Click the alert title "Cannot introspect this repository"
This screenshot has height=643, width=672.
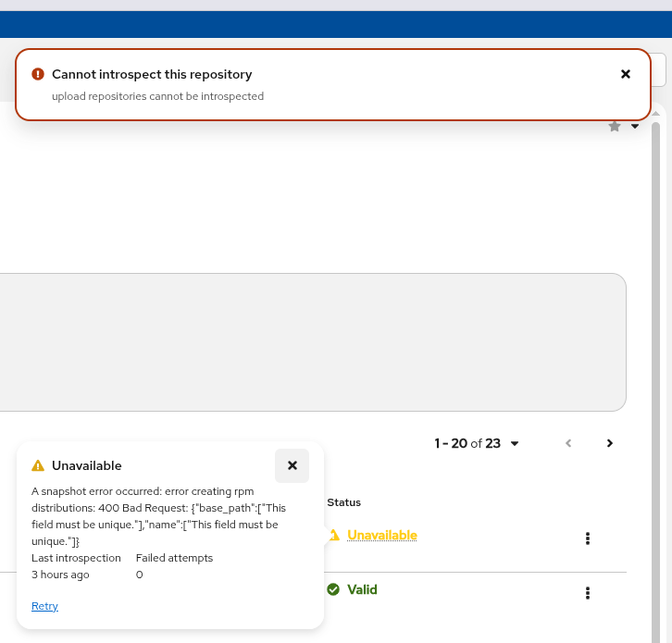[152, 74]
